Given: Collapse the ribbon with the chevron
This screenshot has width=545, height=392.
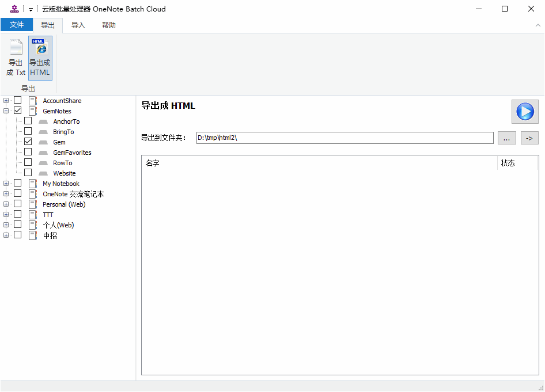Looking at the screenshot, I should point(538,25).
